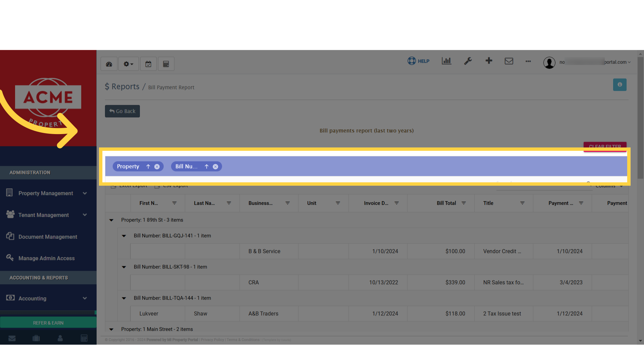Collapse Bill Number BILL-TQA-144 group
Screen dimensions: 644x362
[124, 298]
